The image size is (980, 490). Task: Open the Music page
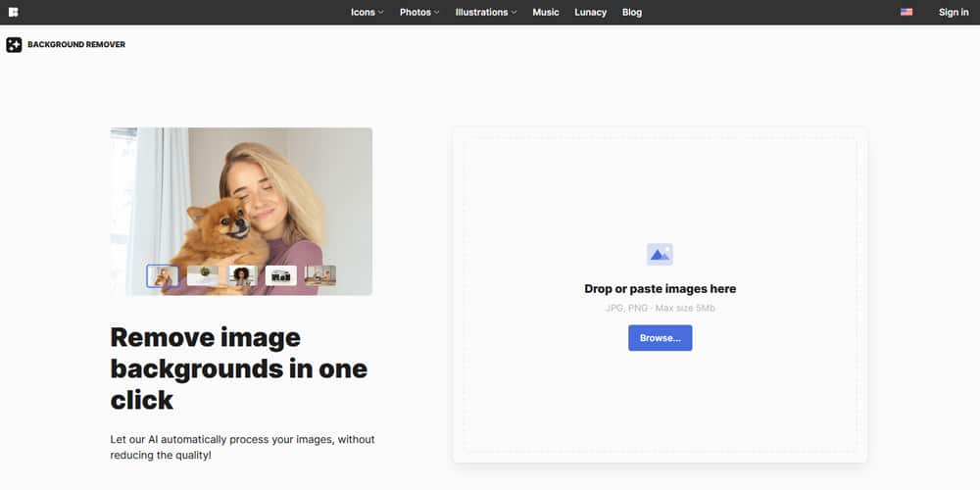point(546,12)
